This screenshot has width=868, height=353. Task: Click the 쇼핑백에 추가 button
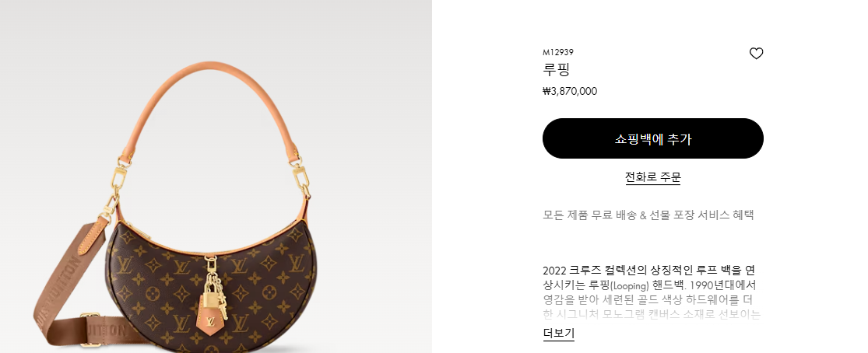tap(652, 138)
